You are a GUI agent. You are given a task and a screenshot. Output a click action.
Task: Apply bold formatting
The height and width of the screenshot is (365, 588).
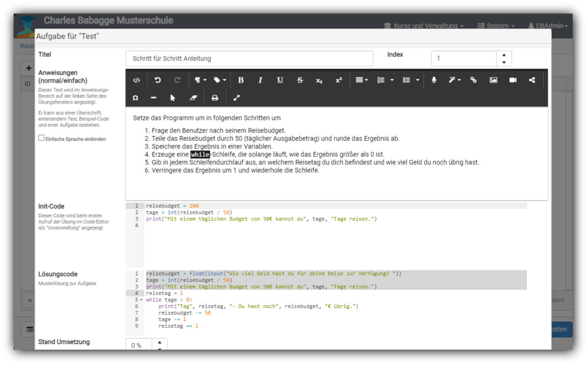click(241, 80)
